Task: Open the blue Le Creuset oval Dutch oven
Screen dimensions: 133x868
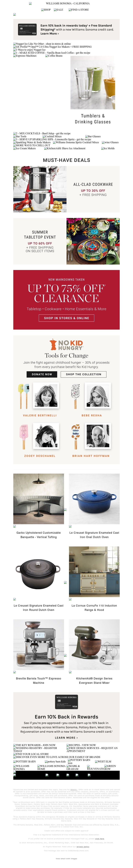Action: [x=94, y=499]
